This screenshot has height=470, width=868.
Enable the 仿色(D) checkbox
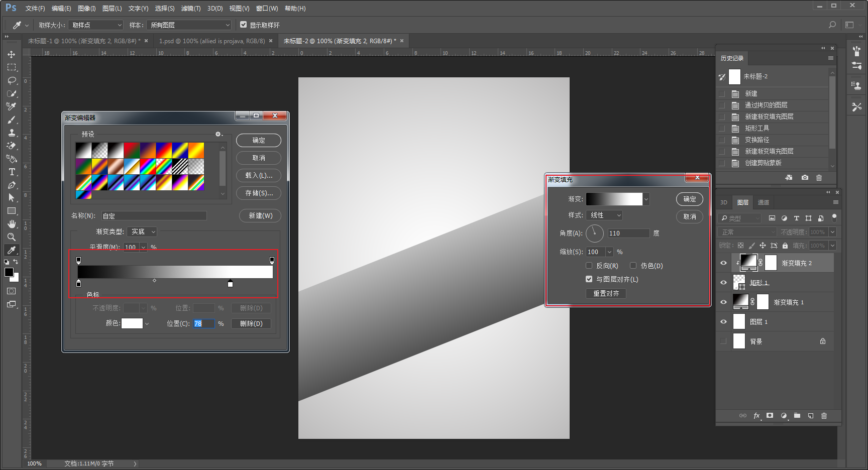coord(633,266)
